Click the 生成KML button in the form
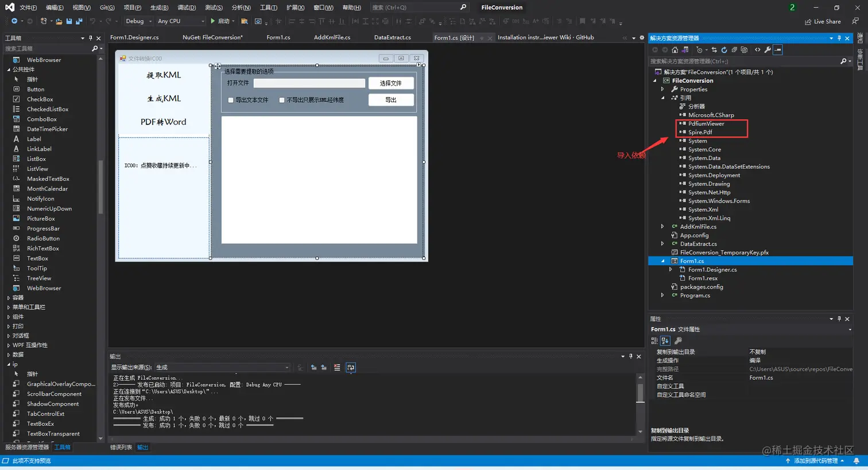The height and width of the screenshot is (470, 868). 164,99
